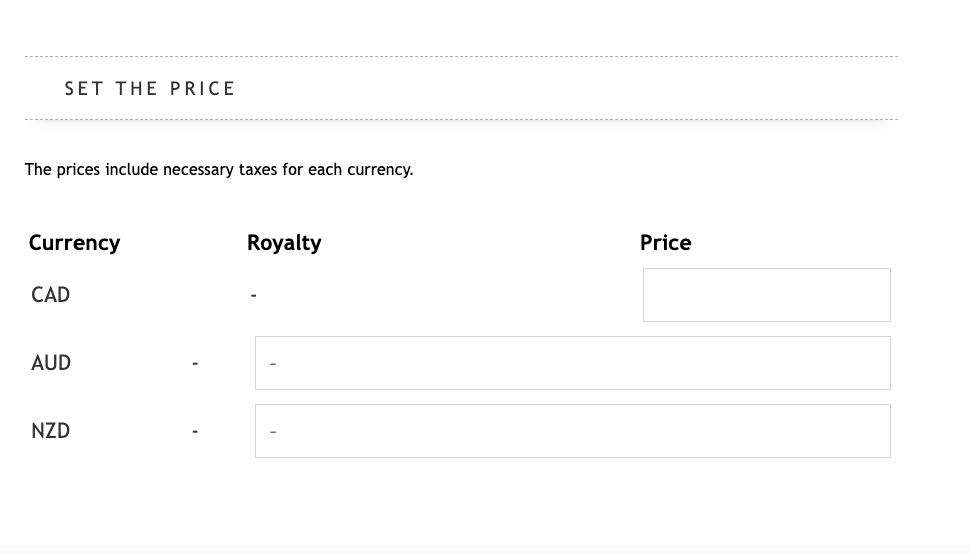Screen dimensions: 970x554
Task: Click the dash beside the NZD label
Action: pyautogui.click(x=195, y=432)
